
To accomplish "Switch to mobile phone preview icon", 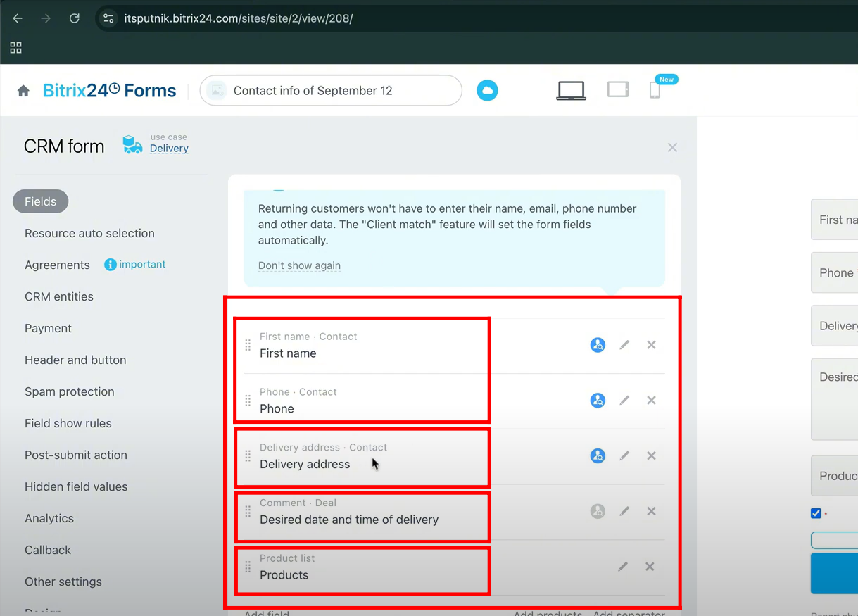I will 655,90.
